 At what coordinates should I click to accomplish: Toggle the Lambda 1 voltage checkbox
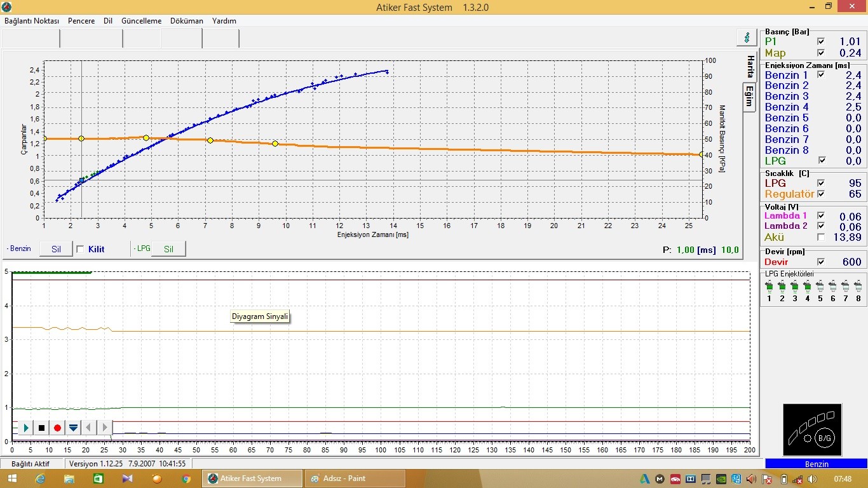pos(821,215)
